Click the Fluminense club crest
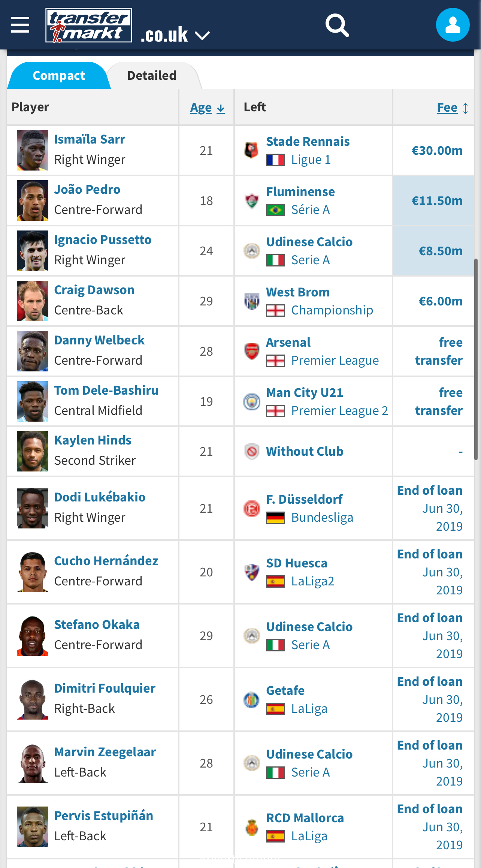The image size is (481, 868). 252,201
